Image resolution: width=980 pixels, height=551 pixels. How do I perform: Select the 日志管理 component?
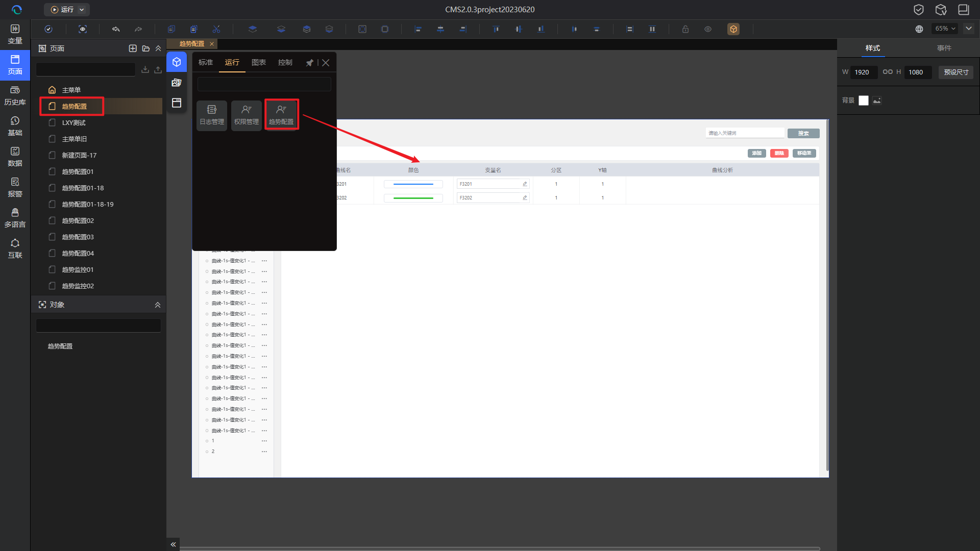[212, 115]
